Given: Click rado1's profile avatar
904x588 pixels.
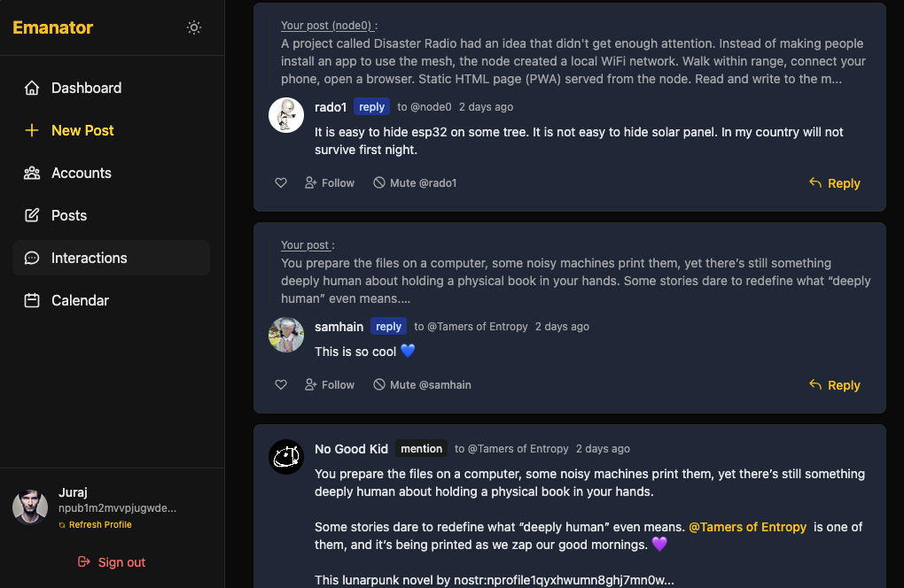Looking at the screenshot, I should click(x=286, y=115).
